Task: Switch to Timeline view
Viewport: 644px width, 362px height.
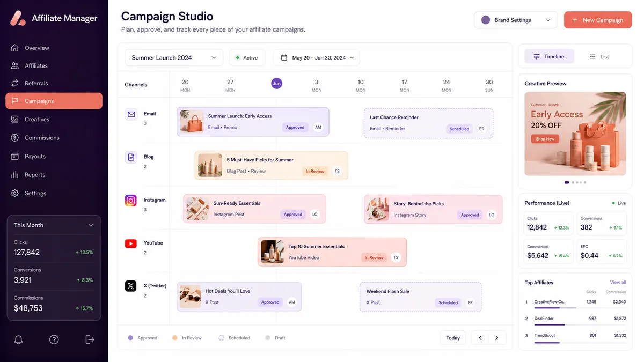Action: [548, 56]
